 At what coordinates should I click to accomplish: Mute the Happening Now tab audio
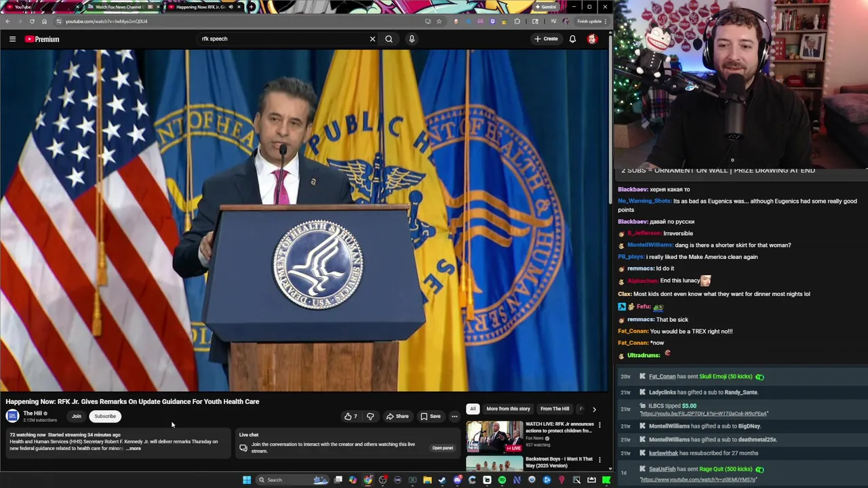230,7
